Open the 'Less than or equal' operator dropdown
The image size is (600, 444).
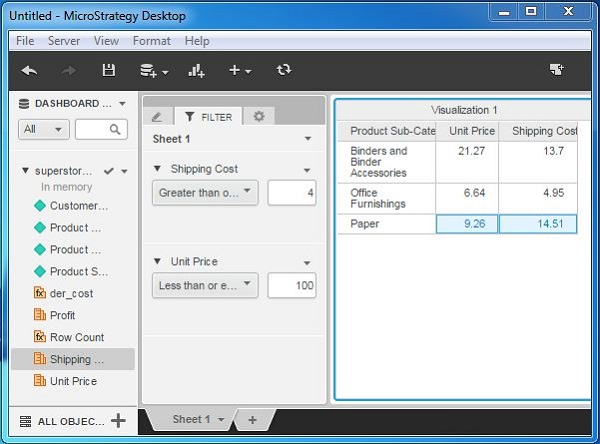[205, 286]
